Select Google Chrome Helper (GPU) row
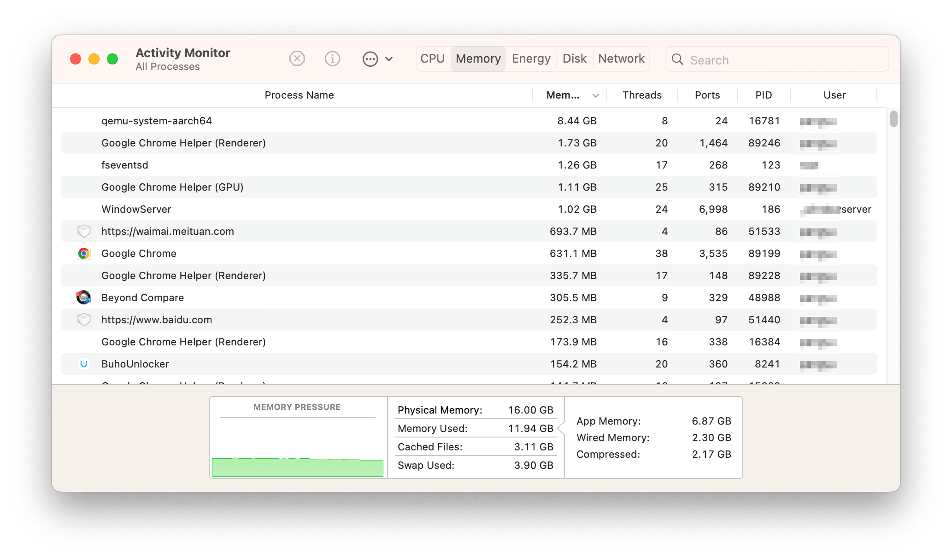 [x=469, y=187]
